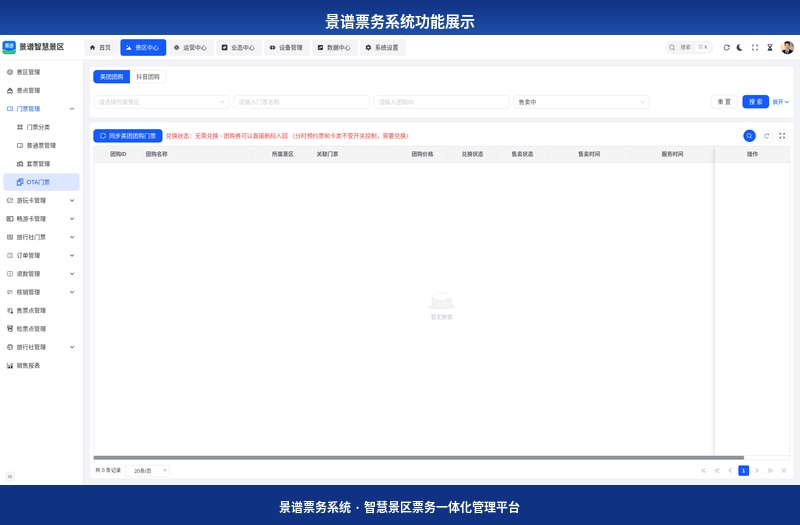Click the 售卖状态 column header
Viewport: 800px width, 525px height.
pos(522,154)
